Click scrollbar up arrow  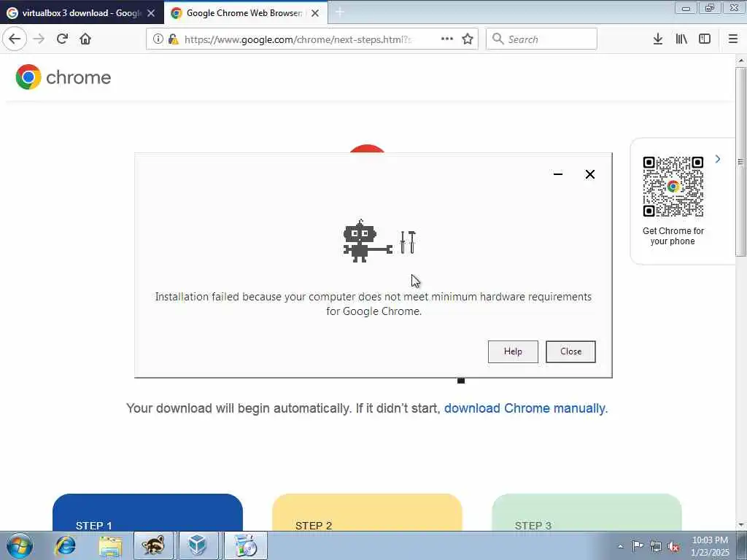(741, 61)
